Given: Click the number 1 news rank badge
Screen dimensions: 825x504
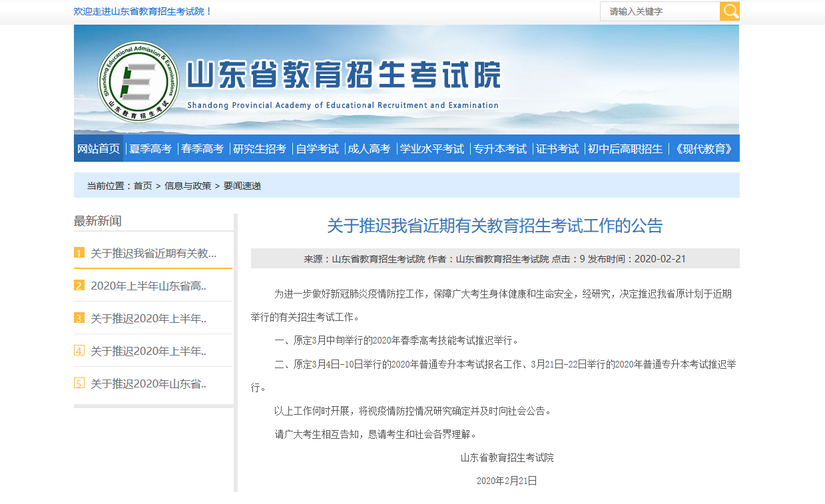Looking at the screenshot, I should (79, 253).
